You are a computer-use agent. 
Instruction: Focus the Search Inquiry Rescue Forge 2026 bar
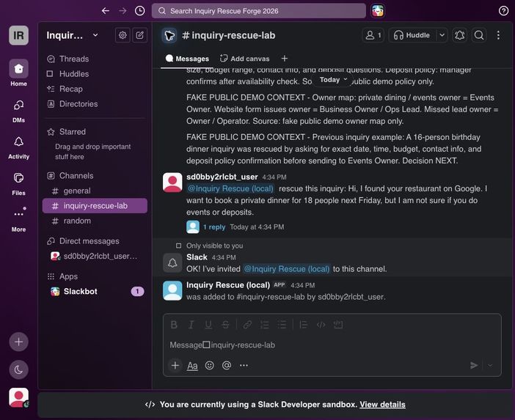pos(259,11)
